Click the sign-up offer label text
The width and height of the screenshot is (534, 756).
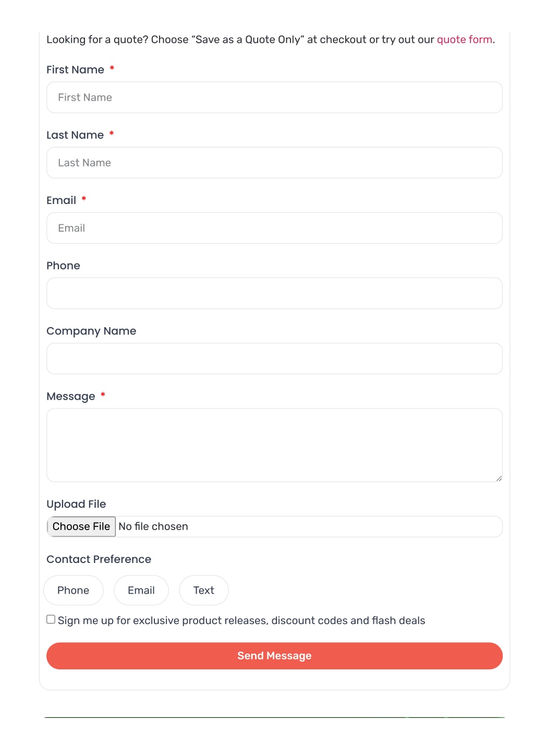(x=241, y=620)
